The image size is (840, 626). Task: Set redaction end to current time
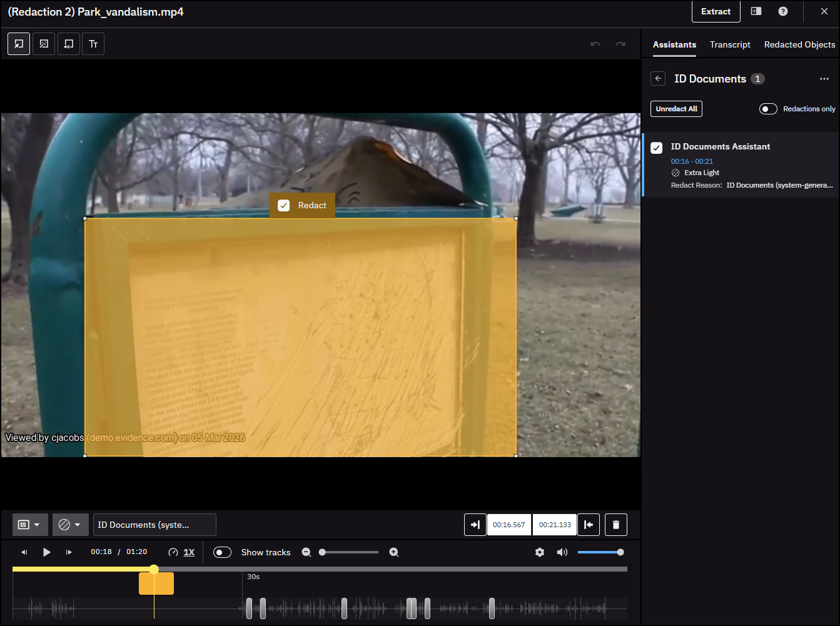589,525
